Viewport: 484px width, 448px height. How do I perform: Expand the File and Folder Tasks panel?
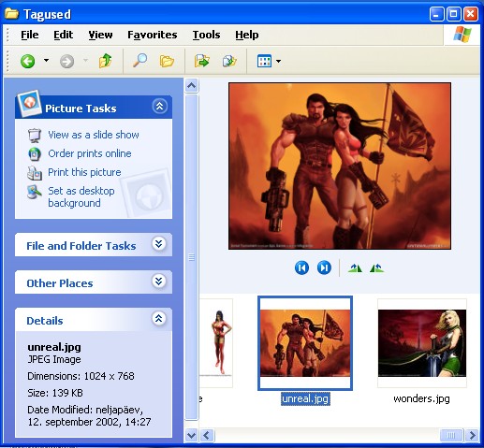pyautogui.click(x=159, y=243)
